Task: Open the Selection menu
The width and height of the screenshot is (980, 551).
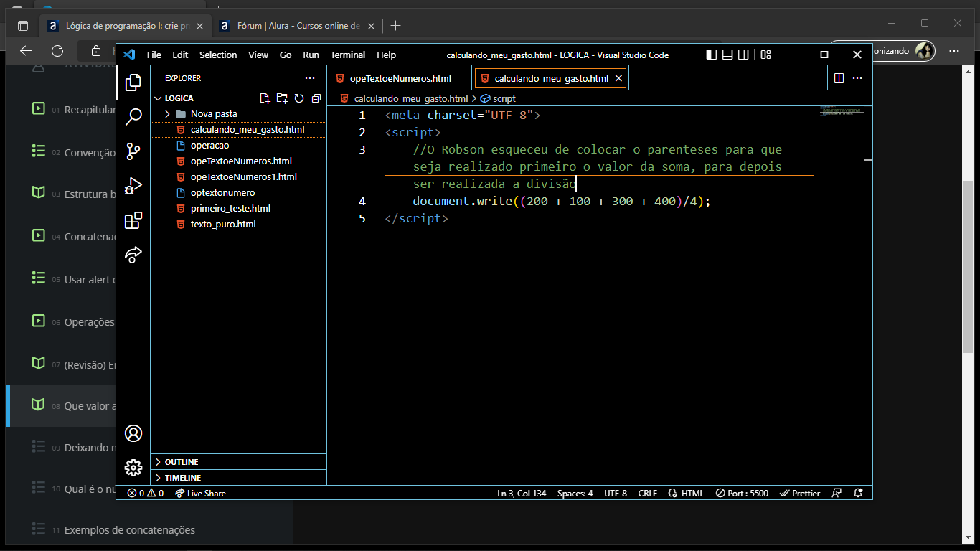Action: pyautogui.click(x=218, y=55)
